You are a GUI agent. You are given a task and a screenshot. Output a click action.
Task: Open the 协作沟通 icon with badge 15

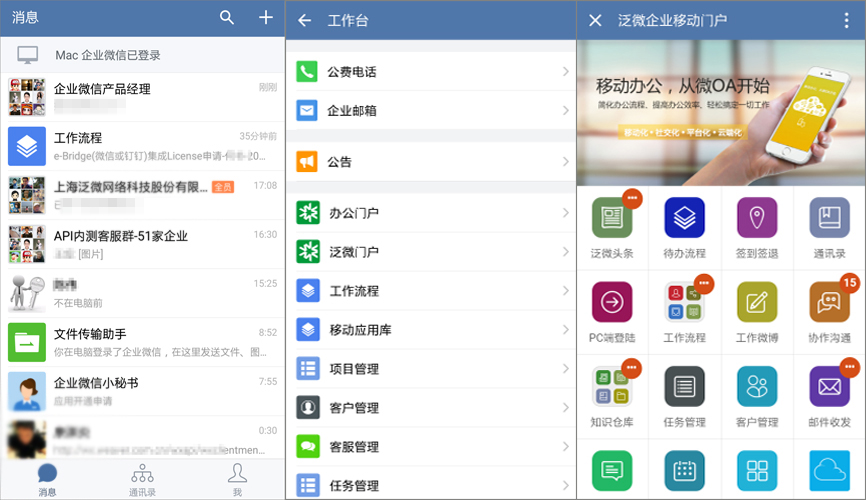coord(829,302)
